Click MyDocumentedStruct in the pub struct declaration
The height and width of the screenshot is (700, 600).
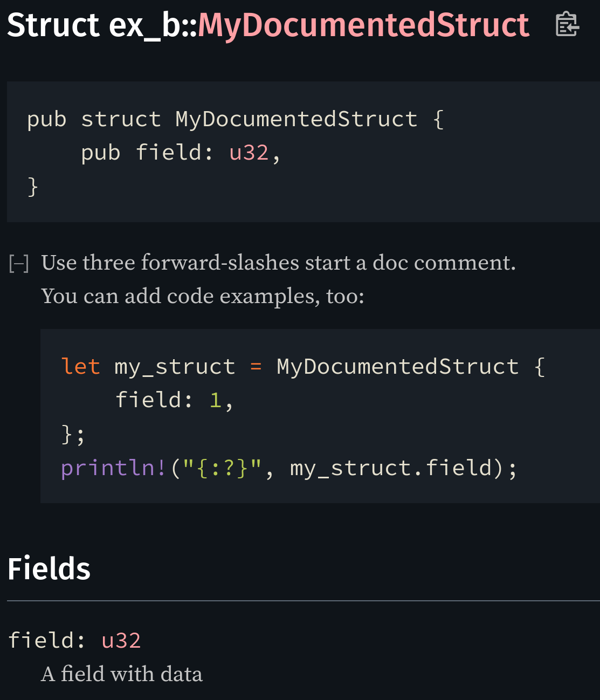click(296, 119)
